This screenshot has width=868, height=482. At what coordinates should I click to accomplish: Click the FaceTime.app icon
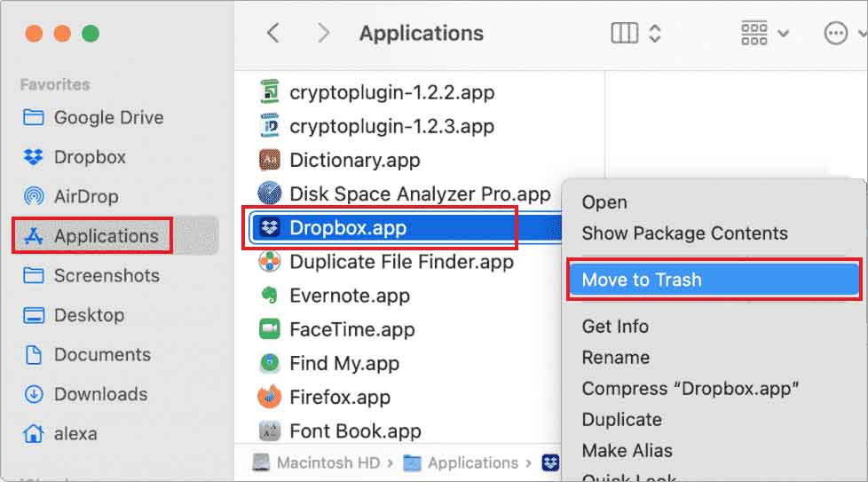(x=270, y=329)
